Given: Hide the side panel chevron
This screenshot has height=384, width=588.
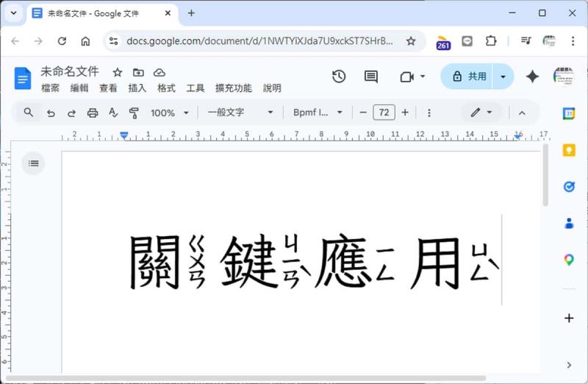Looking at the screenshot, I should (x=569, y=365).
